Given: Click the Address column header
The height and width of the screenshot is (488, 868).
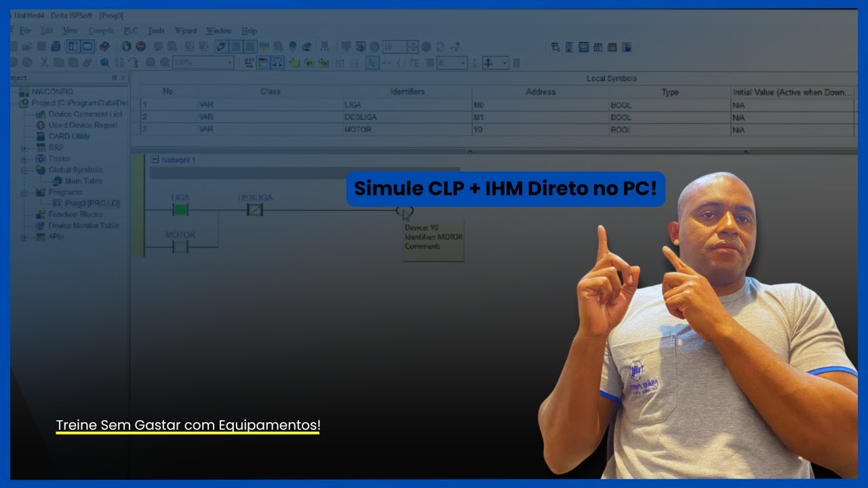Looking at the screenshot, I should click(540, 91).
